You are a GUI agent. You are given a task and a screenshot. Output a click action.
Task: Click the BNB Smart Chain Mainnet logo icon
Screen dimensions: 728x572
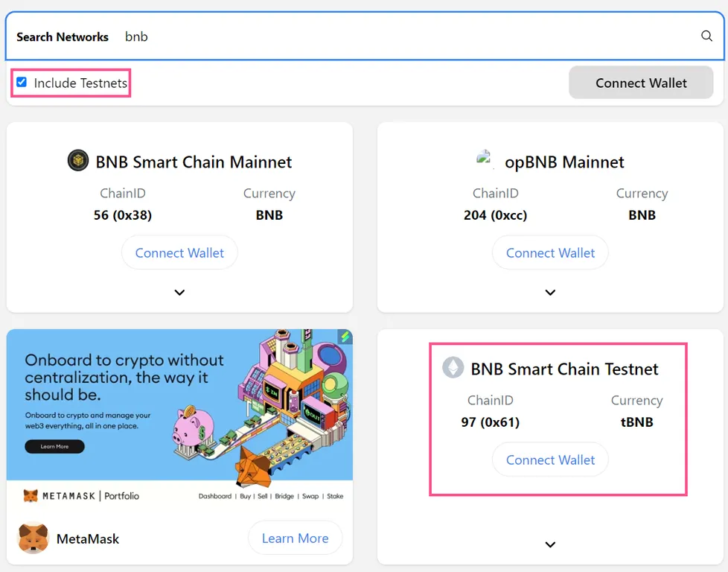tap(78, 160)
